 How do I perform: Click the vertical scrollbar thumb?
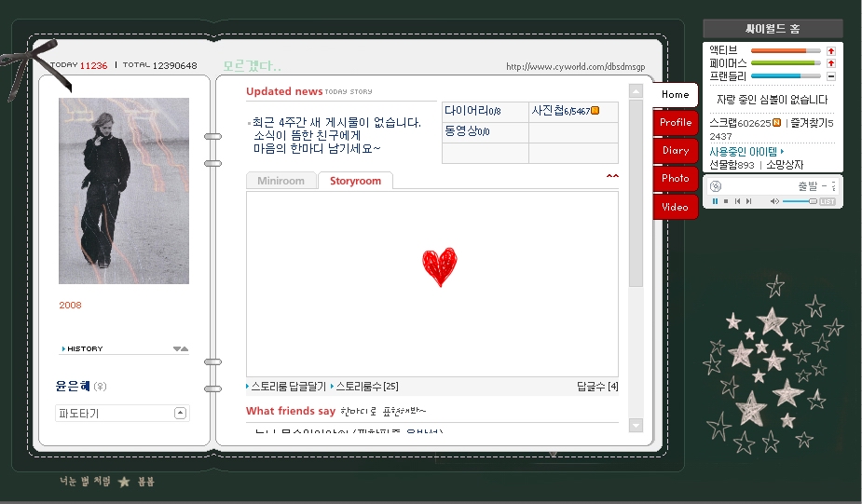(636, 193)
